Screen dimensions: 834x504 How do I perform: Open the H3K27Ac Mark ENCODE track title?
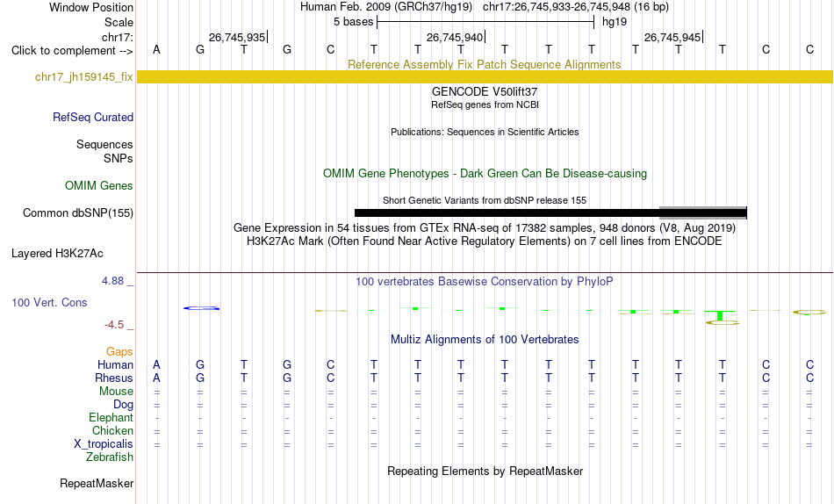485,241
